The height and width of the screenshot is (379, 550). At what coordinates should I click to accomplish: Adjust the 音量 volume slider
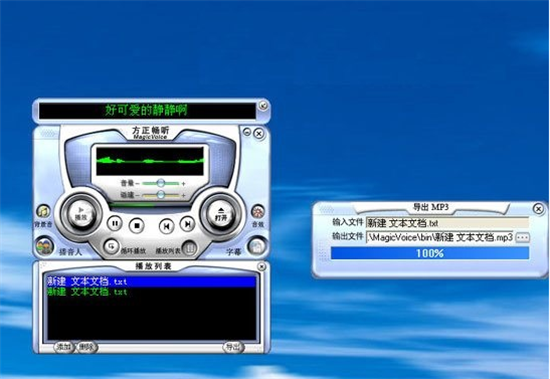(x=161, y=183)
